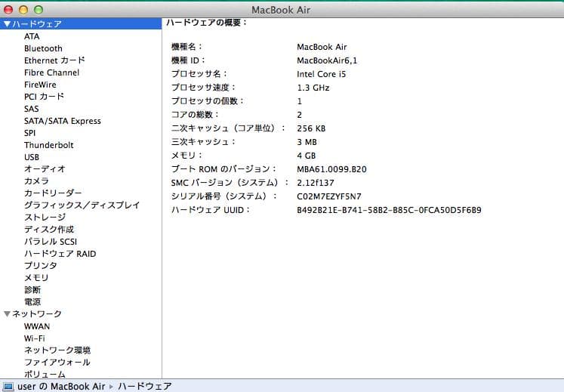Click 'user の MacBook Air' in path bar
The height and width of the screenshot is (392, 564).
click(61, 386)
